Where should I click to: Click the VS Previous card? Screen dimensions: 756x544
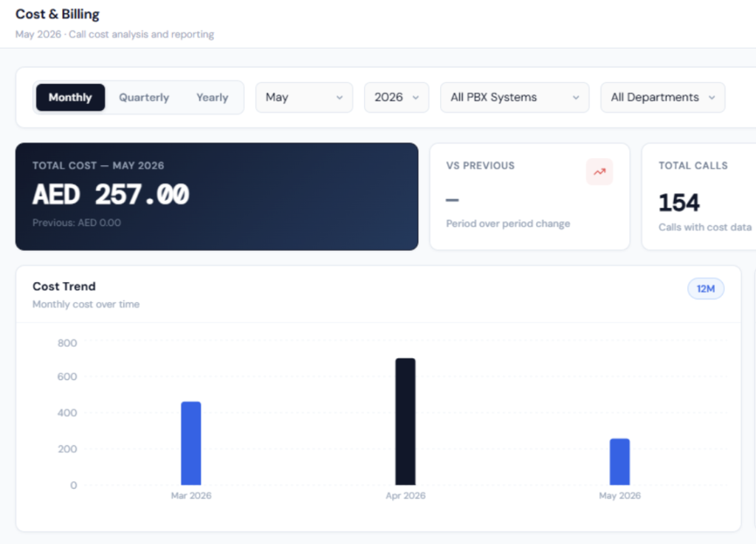tap(530, 196)
